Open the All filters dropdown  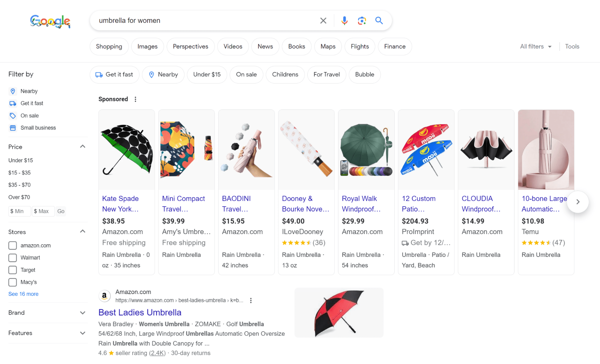535,47
